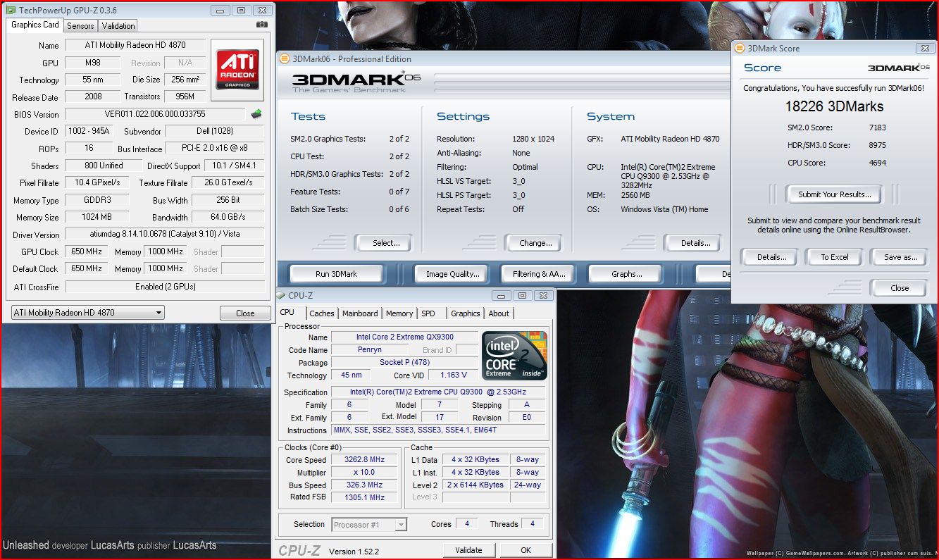The height and width of the screenshot is (560, 939).
Task: Click the OK button in CPU-Z
Action: (526, 550)
